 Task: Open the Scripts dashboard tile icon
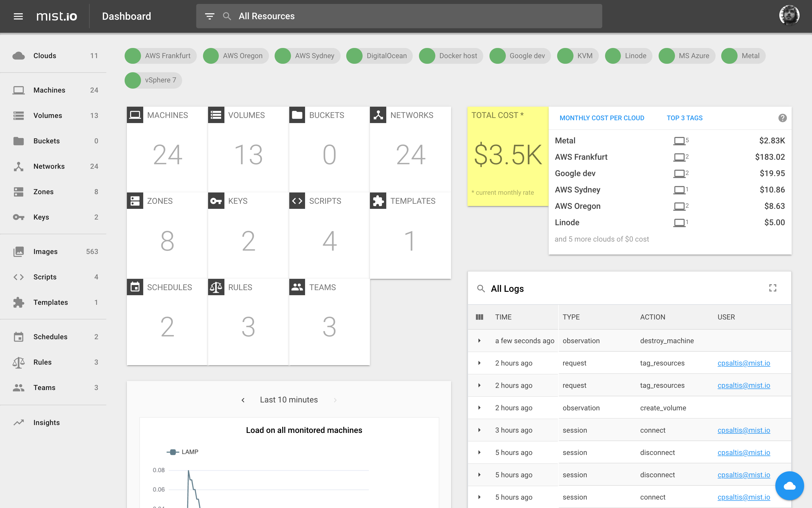pos(297,201)
